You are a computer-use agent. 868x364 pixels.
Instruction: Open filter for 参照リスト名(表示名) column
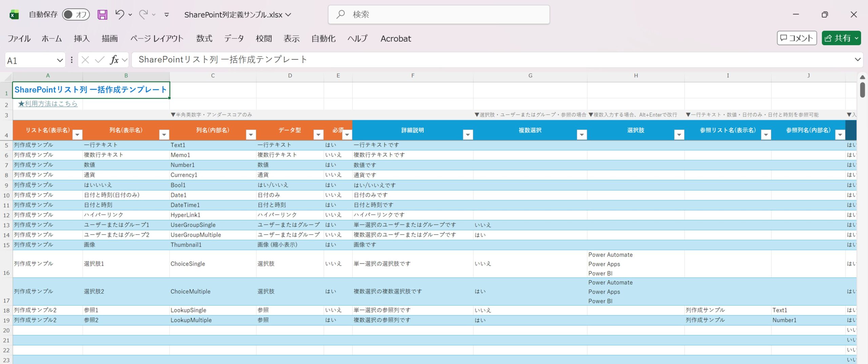(766, 135)
